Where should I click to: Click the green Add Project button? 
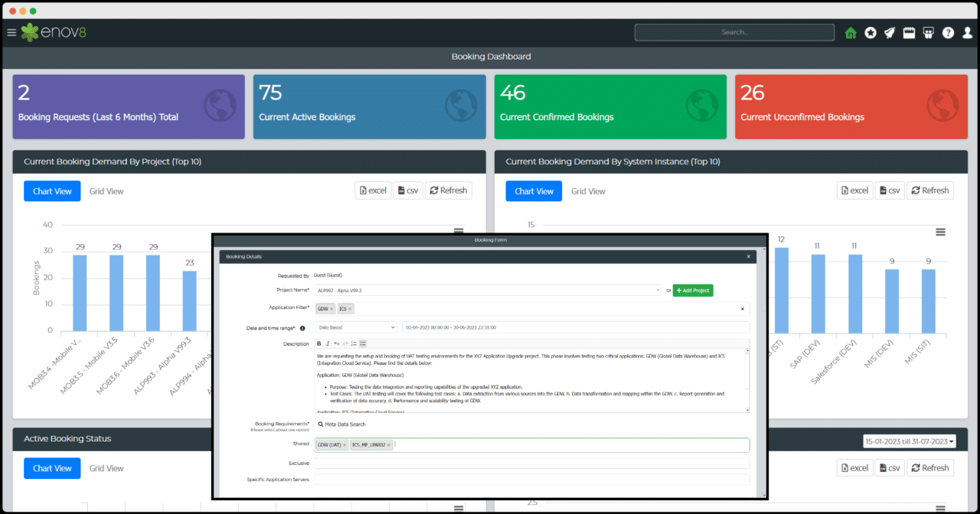(x=692, y=291)
